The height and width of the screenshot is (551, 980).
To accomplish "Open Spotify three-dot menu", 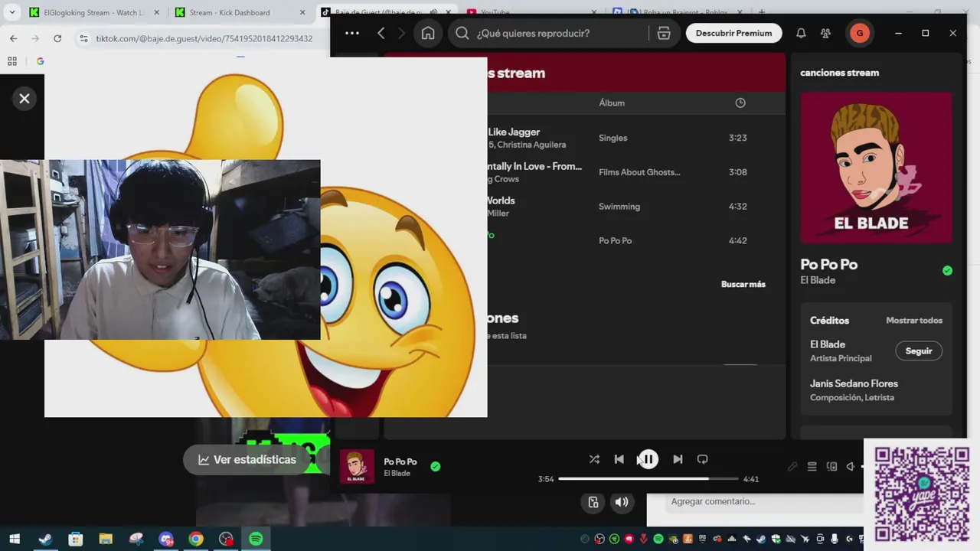I will click(x=351, y=33).
